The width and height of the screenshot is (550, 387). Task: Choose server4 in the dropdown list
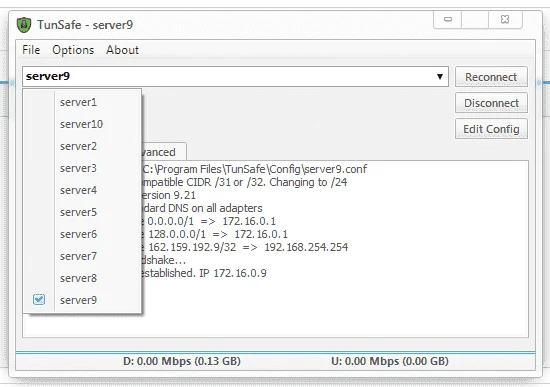(82, 190)
